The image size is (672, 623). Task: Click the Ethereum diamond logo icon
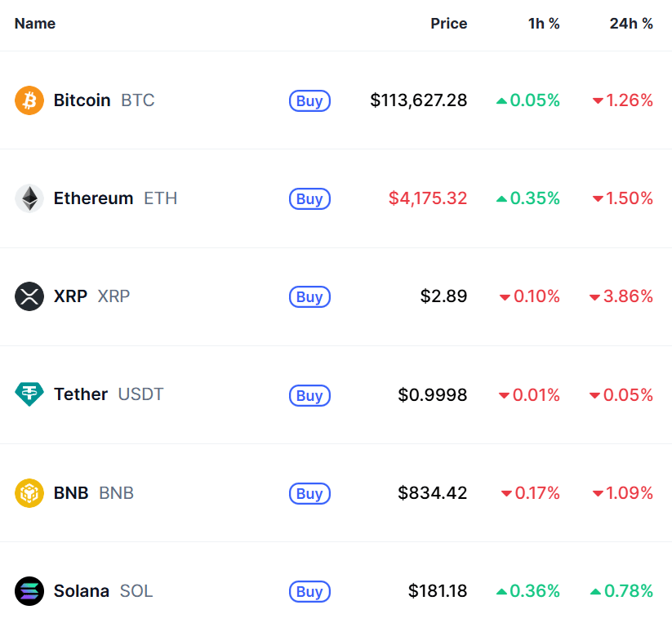click(29, 198)
